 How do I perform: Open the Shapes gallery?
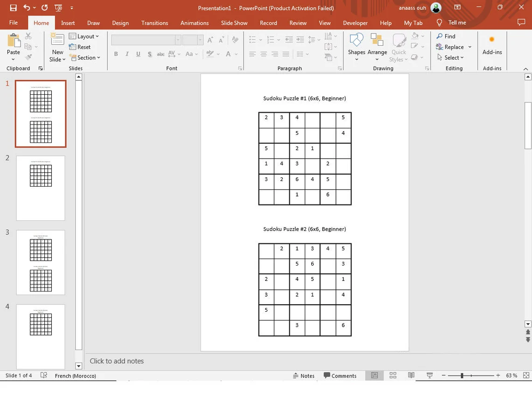356,47
